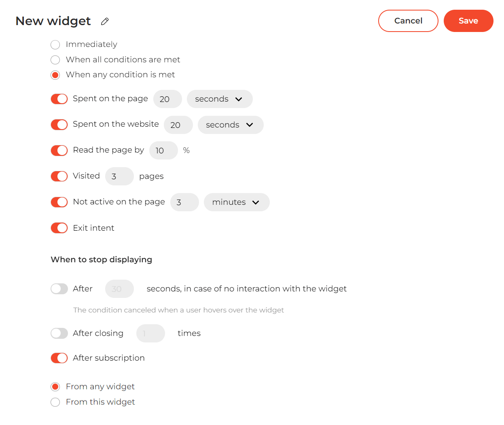The image size is (504, 425).
Task: Select When any condition is met
Action: click(55, 75)
